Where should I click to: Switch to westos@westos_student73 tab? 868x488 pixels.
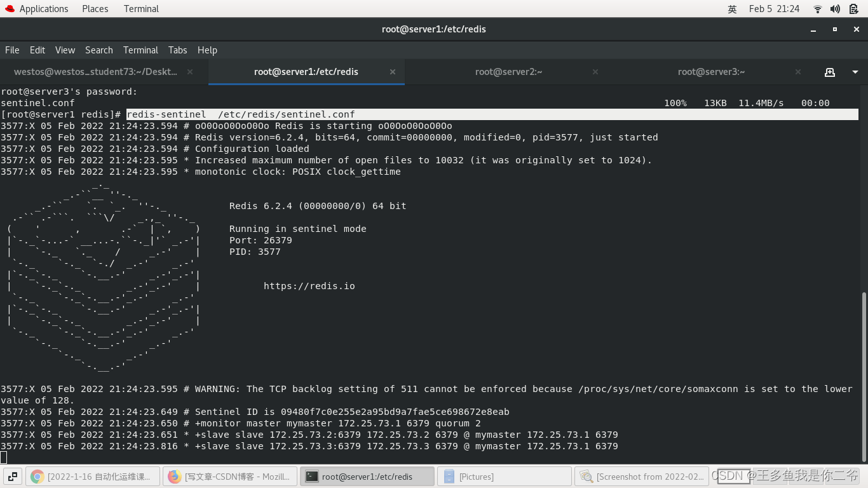coord(95,72)
